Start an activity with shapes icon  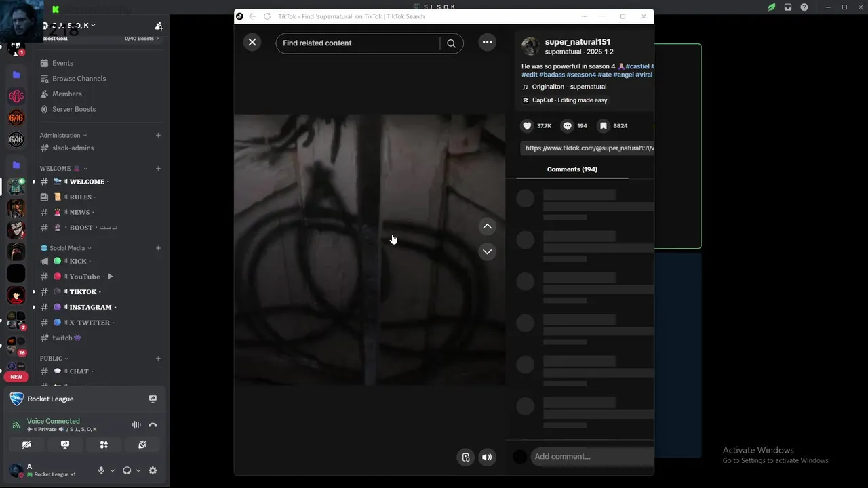point(104,445)
